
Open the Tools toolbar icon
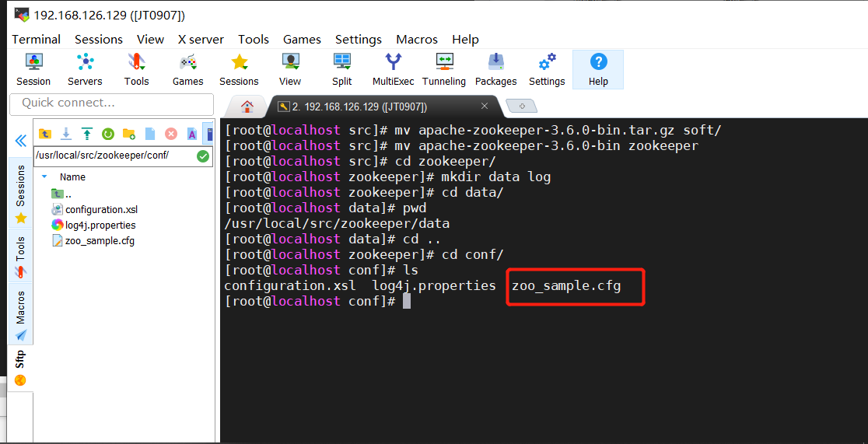(136, 70)
